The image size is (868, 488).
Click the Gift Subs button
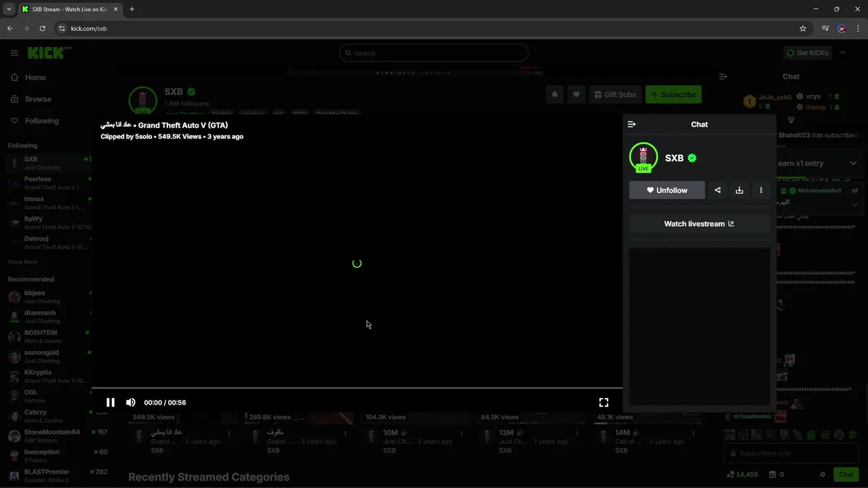[x=614, y=95]
